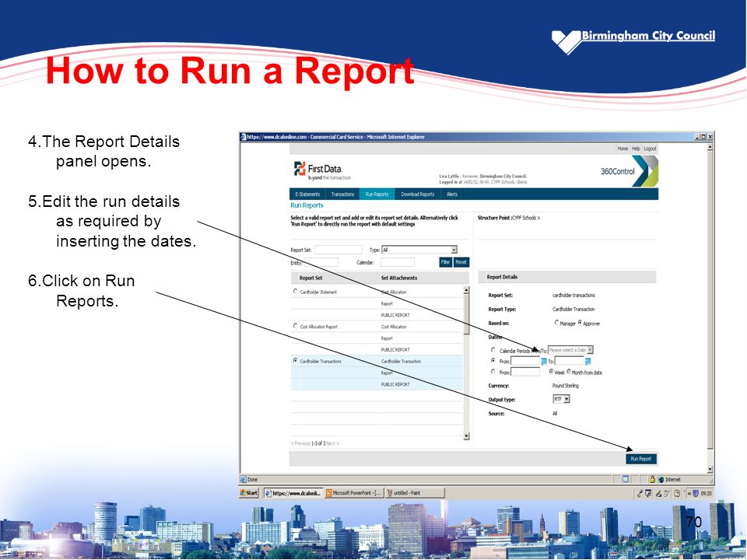Image resolution: width=747 pixels, height=560 pixels.
Task: Click the Previous pagination link
Action: tap(300, 443)
